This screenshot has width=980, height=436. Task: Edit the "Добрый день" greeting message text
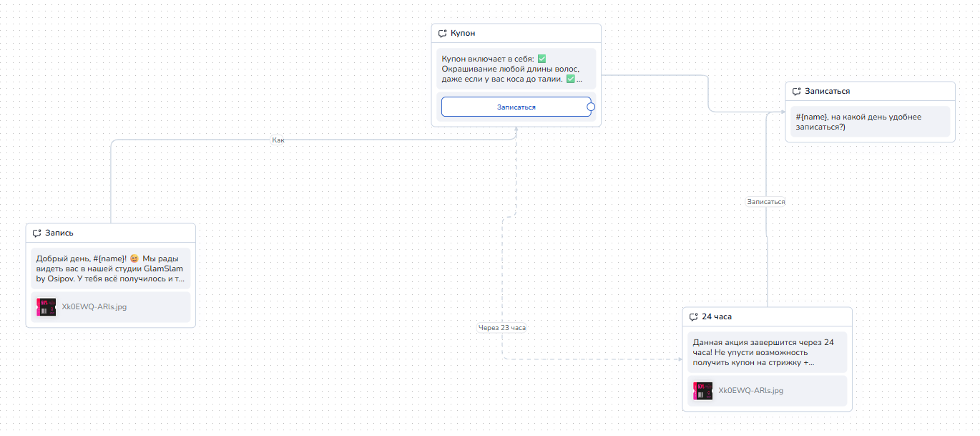(110, 268)
